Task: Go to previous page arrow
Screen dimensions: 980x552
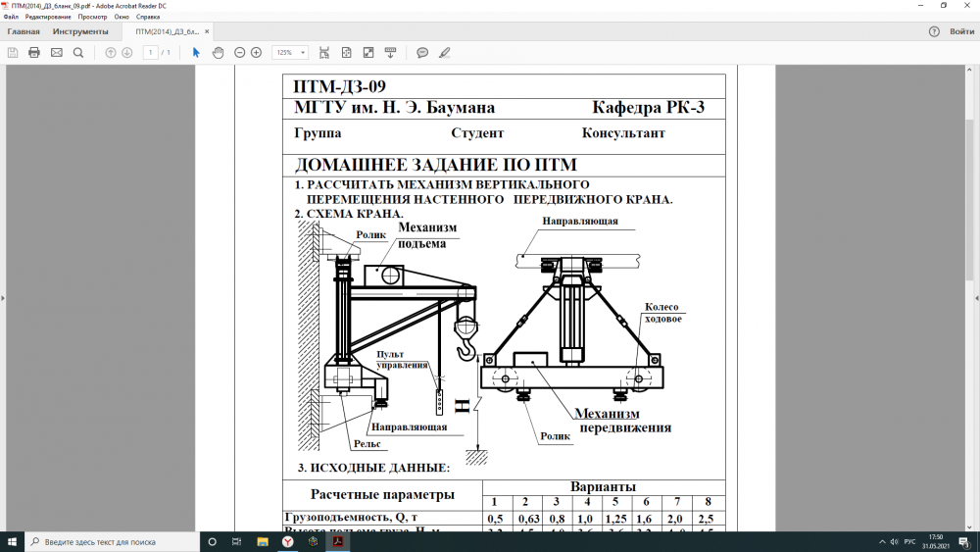Action: point(111,53)
